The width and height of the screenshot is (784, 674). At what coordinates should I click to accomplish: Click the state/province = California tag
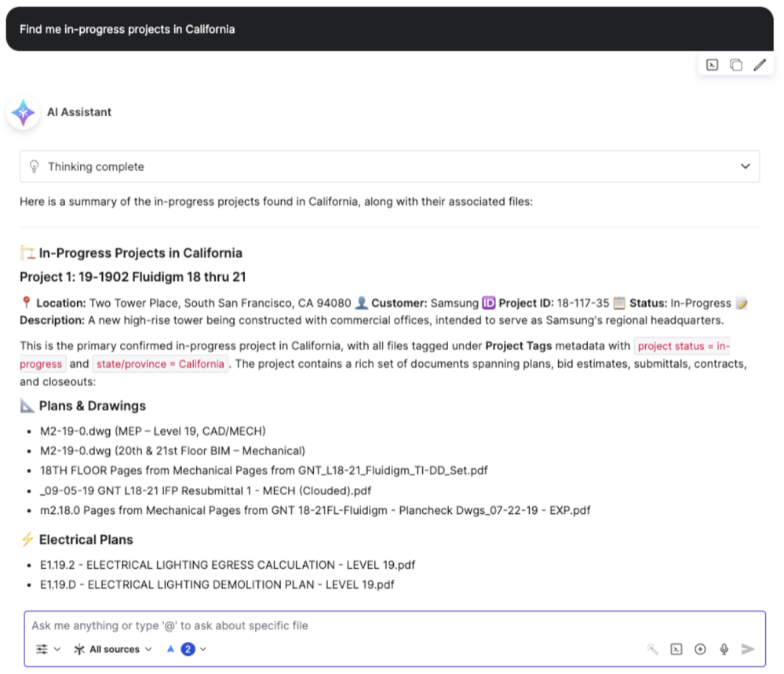pyautogui.click(x=160, y=364)
